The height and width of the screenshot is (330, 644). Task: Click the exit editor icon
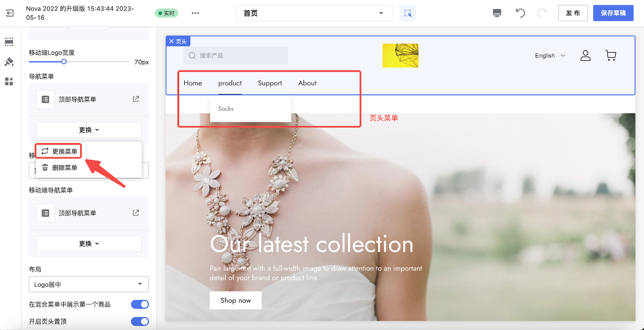(x=10, y=13)
